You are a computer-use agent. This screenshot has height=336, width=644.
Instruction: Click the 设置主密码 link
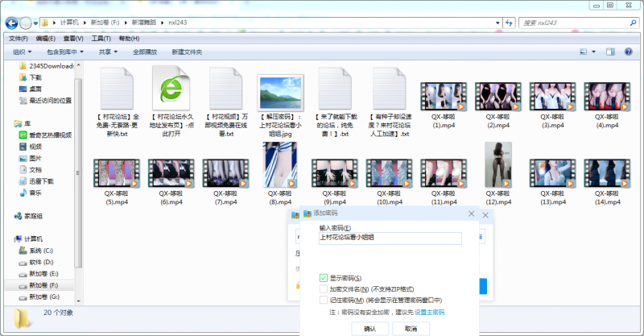tap(429, 311)
